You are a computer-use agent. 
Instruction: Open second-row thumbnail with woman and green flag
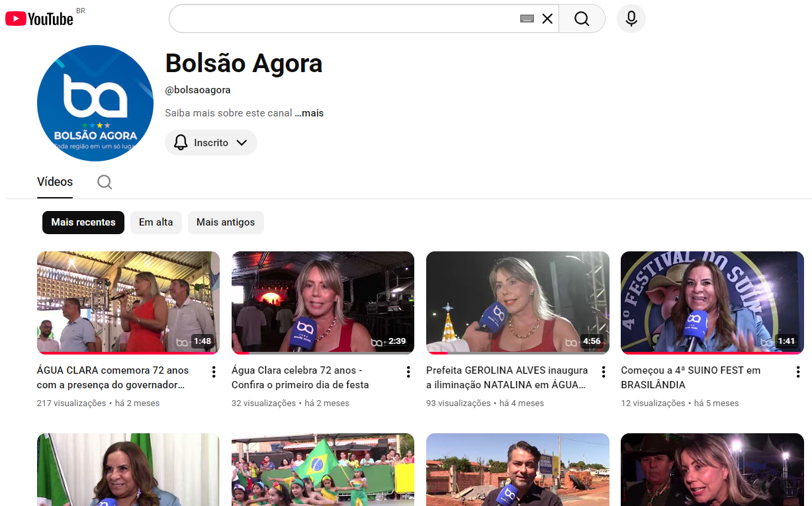click(128, 470)
